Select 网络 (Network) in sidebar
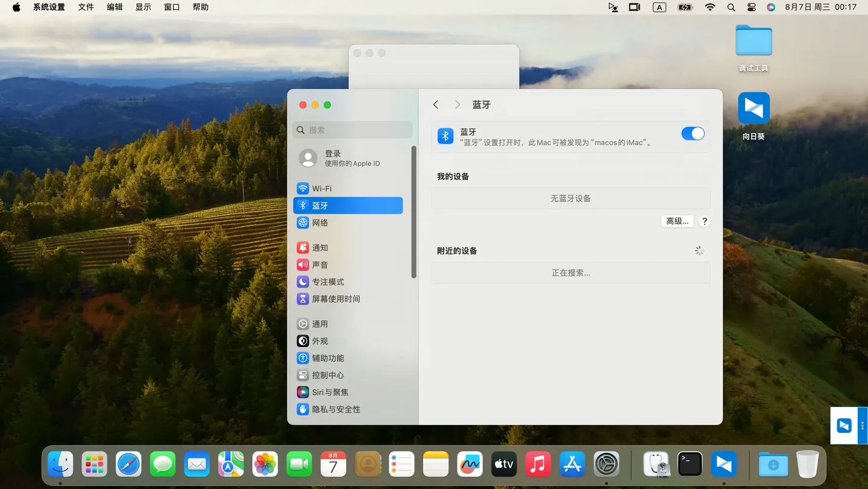 tap(320, 223)
